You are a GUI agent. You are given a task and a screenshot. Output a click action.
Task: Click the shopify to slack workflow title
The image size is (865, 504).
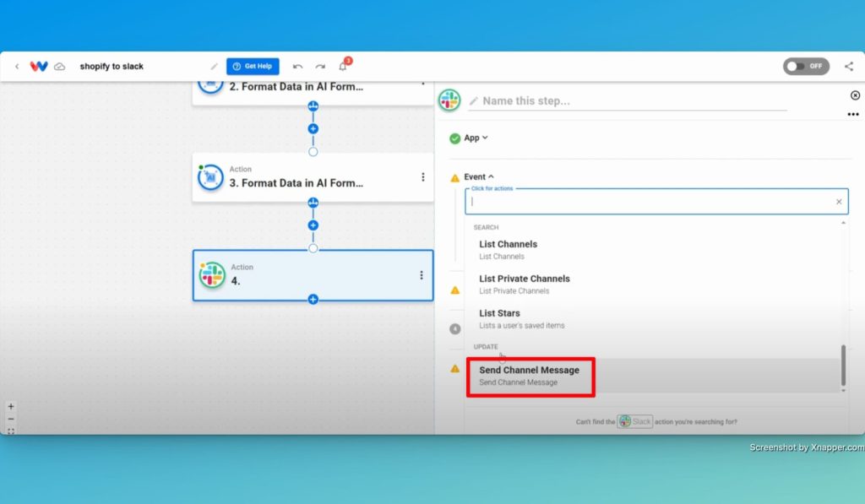(112, 66)
